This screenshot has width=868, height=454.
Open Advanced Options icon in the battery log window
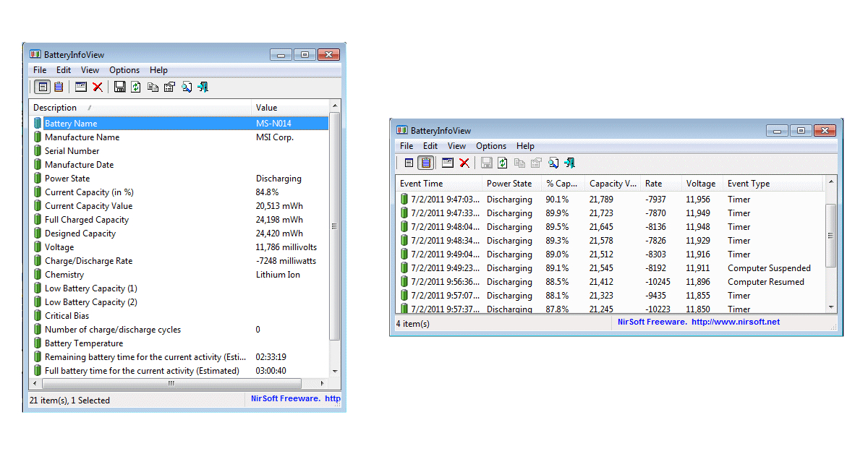point(448,163)
